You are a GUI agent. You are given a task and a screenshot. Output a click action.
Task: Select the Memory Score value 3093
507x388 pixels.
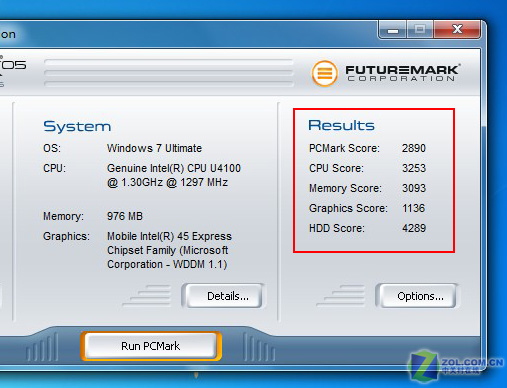click(x=414, y=188)
